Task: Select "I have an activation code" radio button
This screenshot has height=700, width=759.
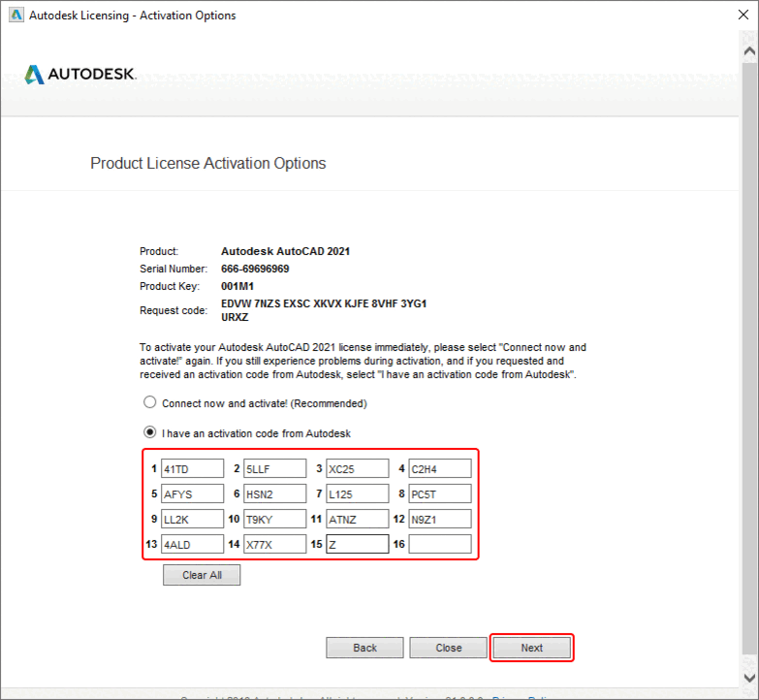Action: 149,431
